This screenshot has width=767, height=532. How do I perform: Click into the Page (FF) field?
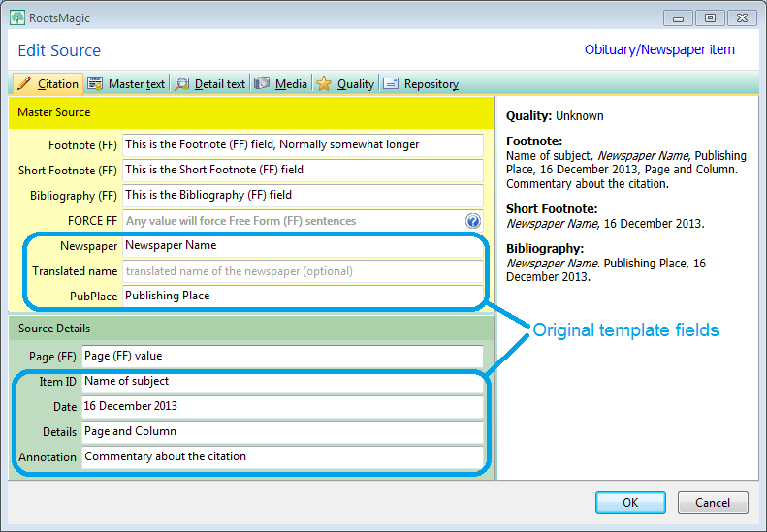coord(282,357)
